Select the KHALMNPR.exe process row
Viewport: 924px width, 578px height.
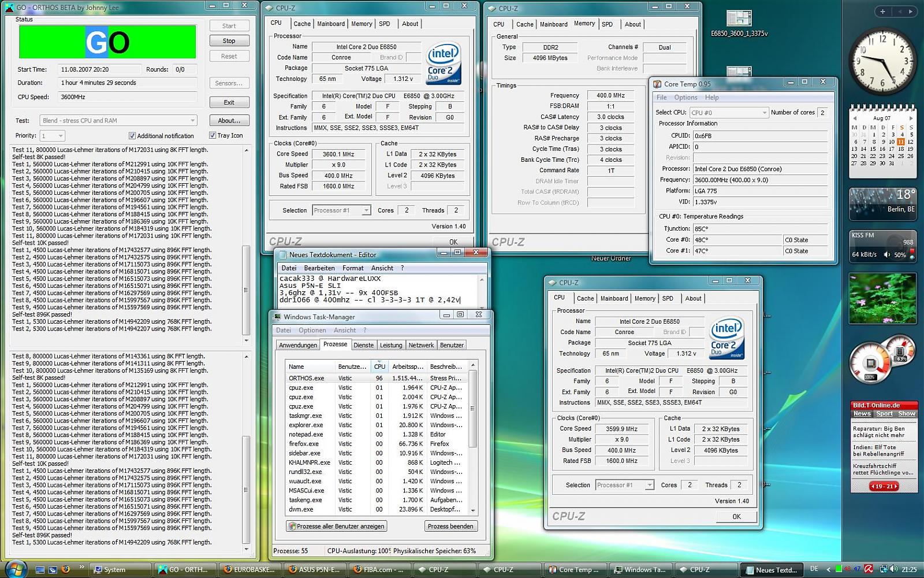pyautogui.click(x=377, y=462)
